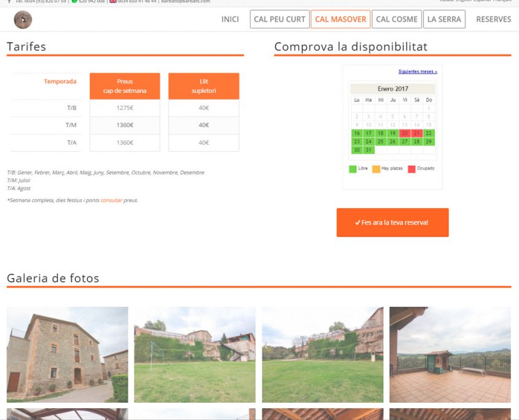Open the CAL PEU CURT tab

(x=279, y=19)
